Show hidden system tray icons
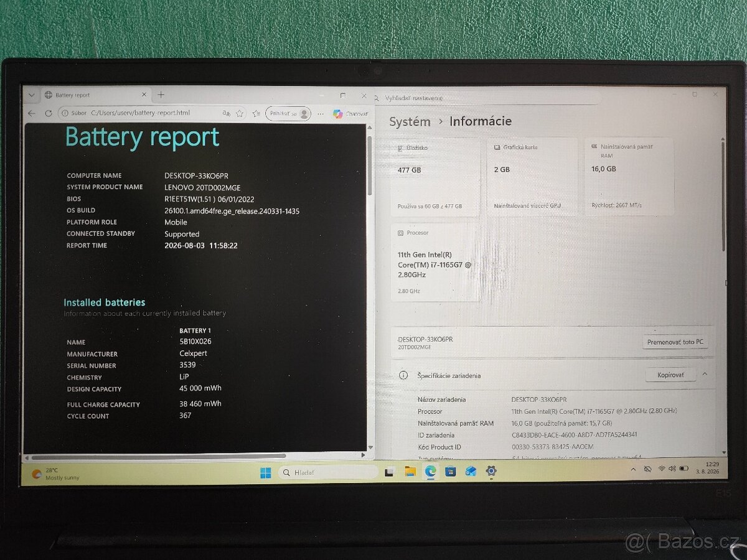This screenshot has width=747, height=560. [634, 469]
